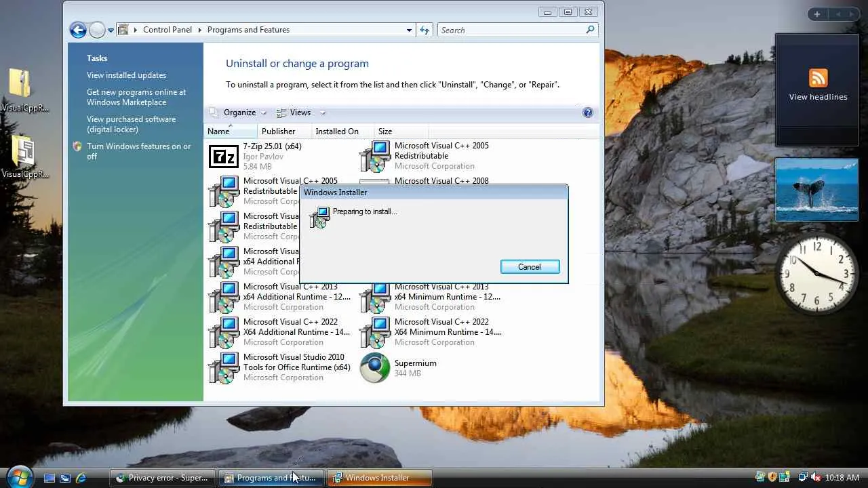868x488 pixels.
Task: Click the Visual C++ 2013 x64 Minimum Runtime icon
Action: 375,298
